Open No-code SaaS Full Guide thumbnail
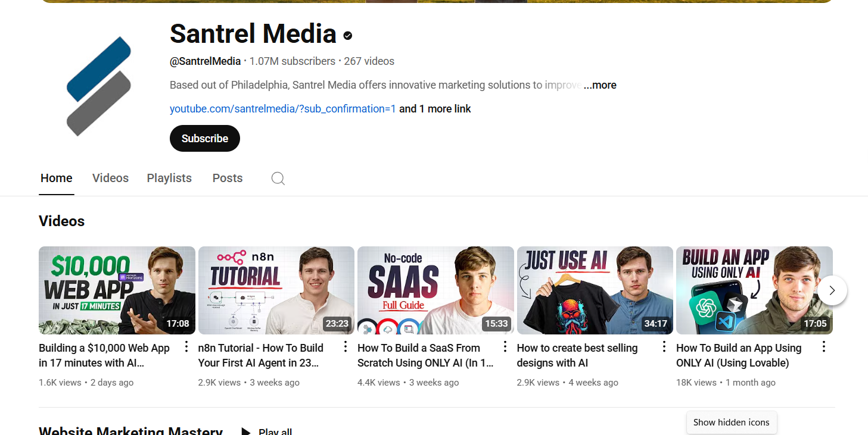 pyautogui.click(x=435, y=290)
